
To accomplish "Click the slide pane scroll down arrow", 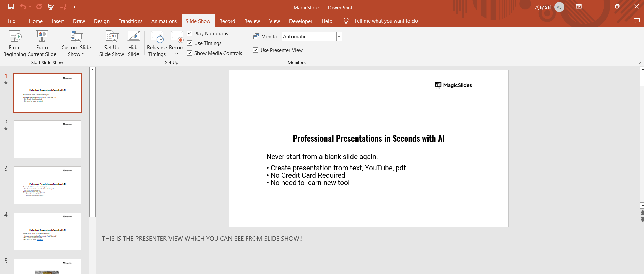I will (642, 206).
